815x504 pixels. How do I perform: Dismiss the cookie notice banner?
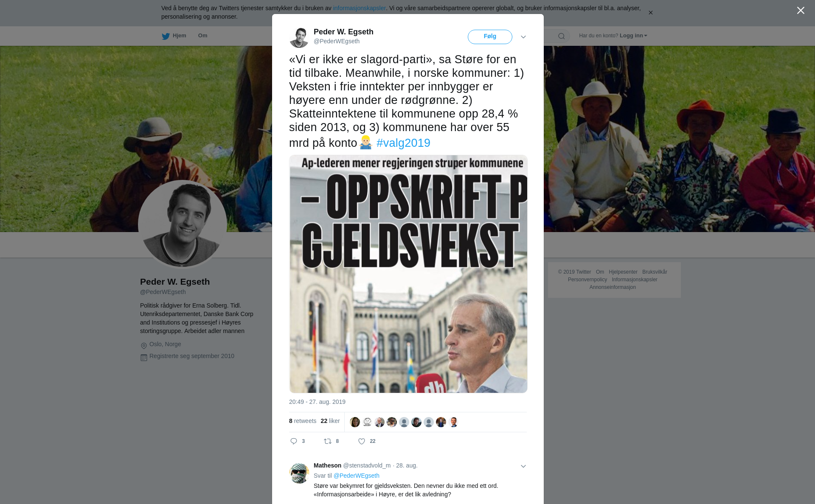pos(650,13)
